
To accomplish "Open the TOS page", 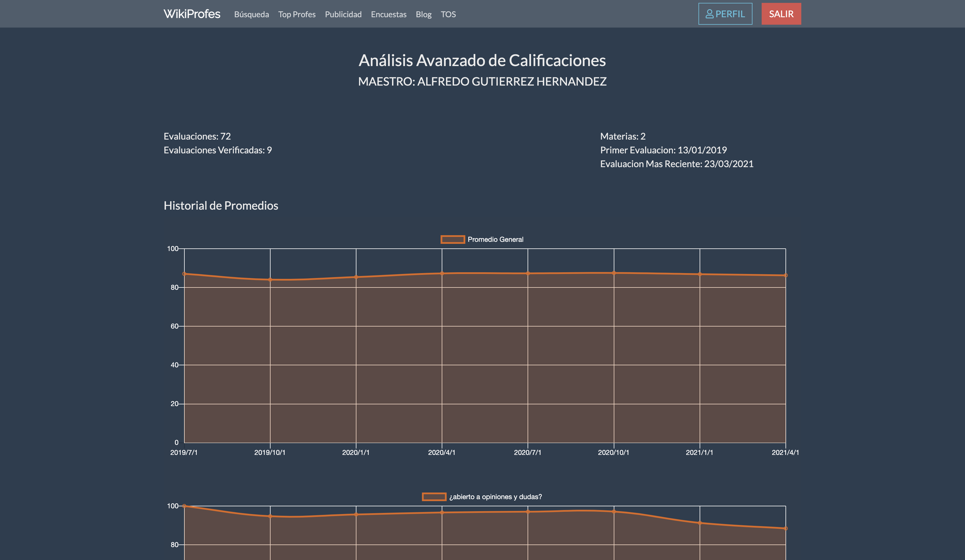I will (448, 14).
